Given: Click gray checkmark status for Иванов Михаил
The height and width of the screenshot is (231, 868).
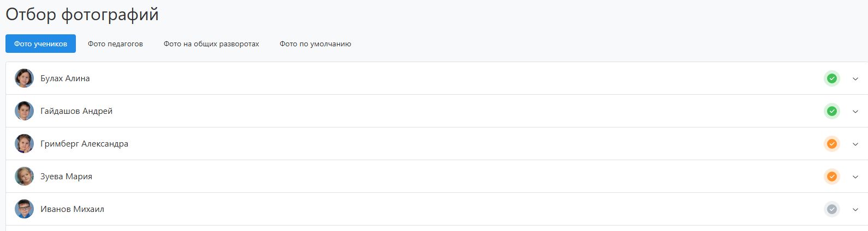Looking at the screenshot, I should 831,209.
